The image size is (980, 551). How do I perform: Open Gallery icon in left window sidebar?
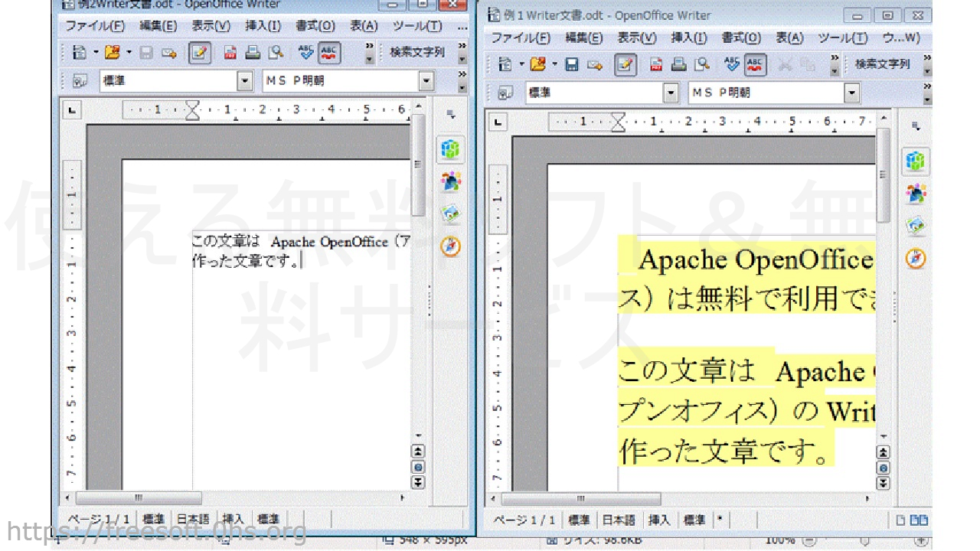tap(451, 214)
